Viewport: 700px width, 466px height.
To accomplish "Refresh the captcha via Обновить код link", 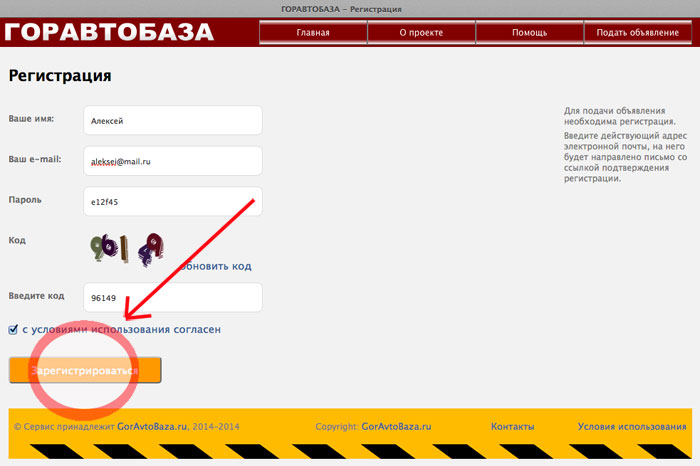I will pos(216,266).
